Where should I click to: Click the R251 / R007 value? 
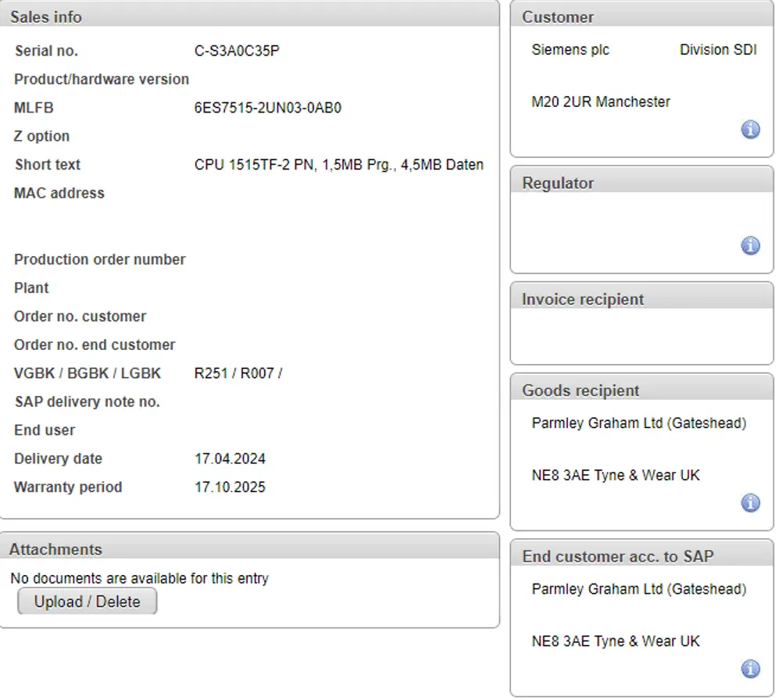click(238, 373)
